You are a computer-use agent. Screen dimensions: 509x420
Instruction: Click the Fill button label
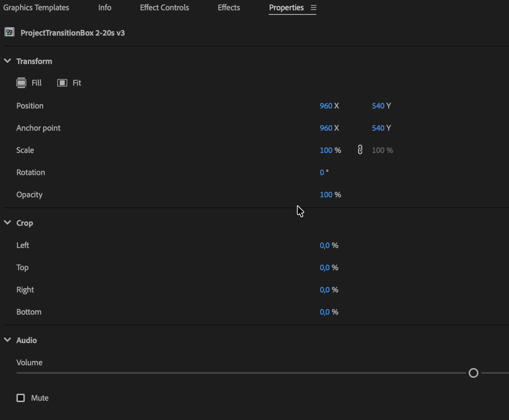pyautogui.click(x=37, y=83)
